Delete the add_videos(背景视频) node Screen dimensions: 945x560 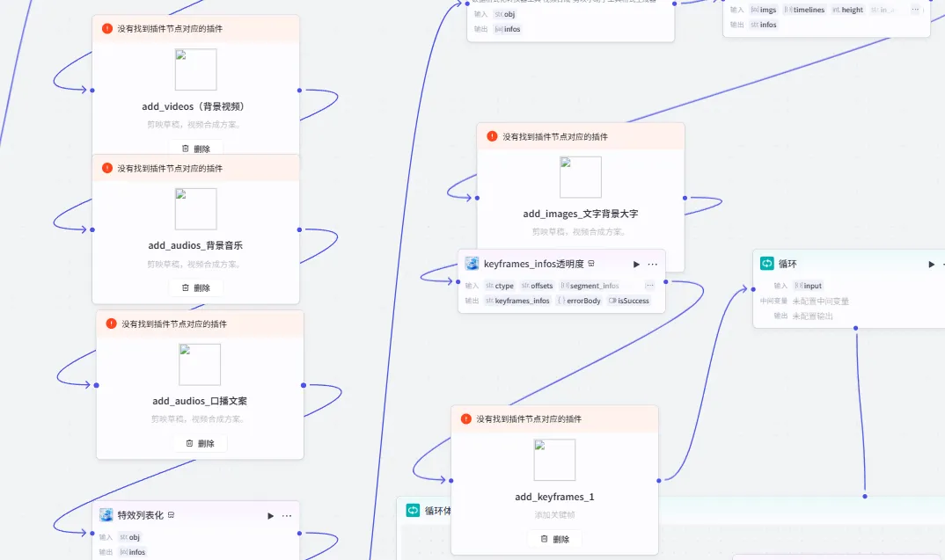196,148
